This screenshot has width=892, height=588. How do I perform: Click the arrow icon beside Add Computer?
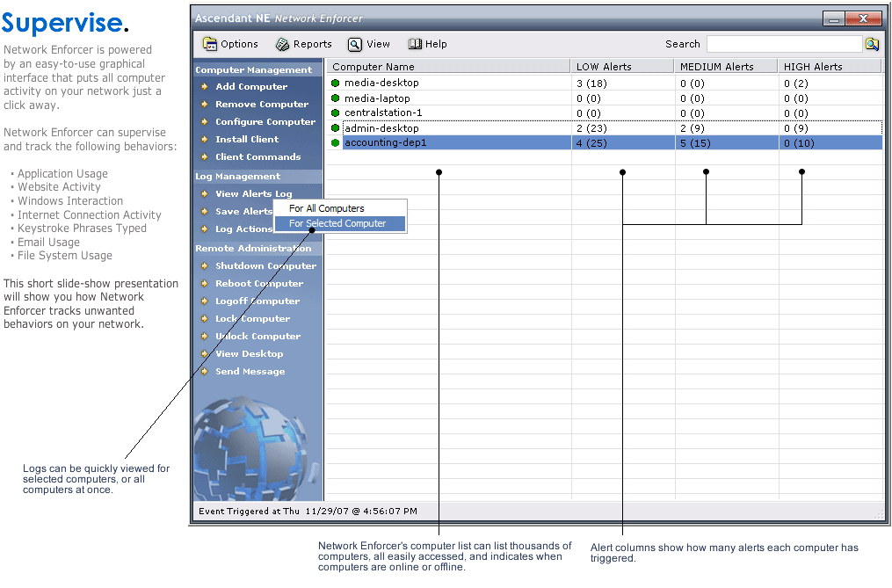tap(205, 86)
